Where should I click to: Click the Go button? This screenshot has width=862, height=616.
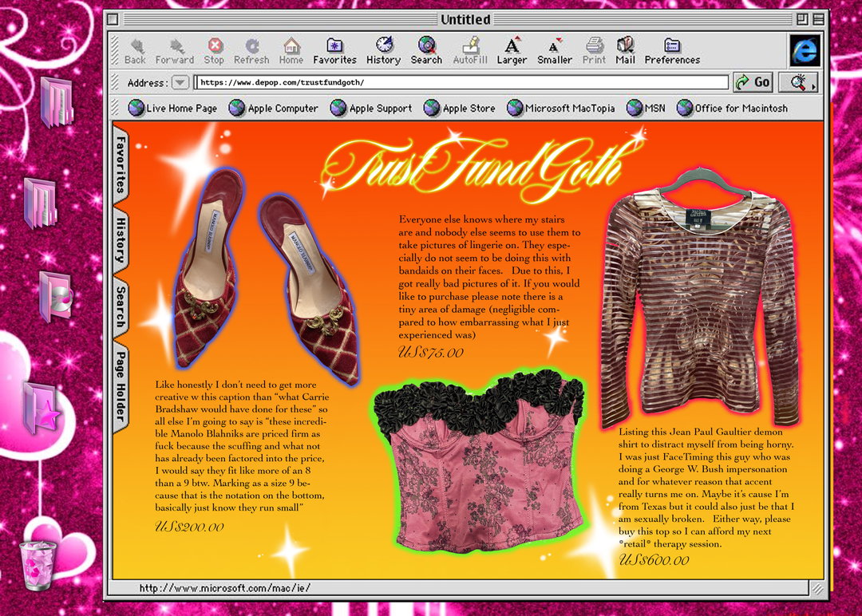coord(753,82)
